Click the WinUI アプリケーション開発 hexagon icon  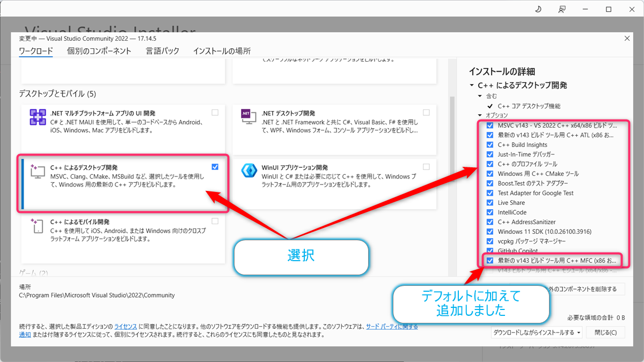(x=248, y=170)
